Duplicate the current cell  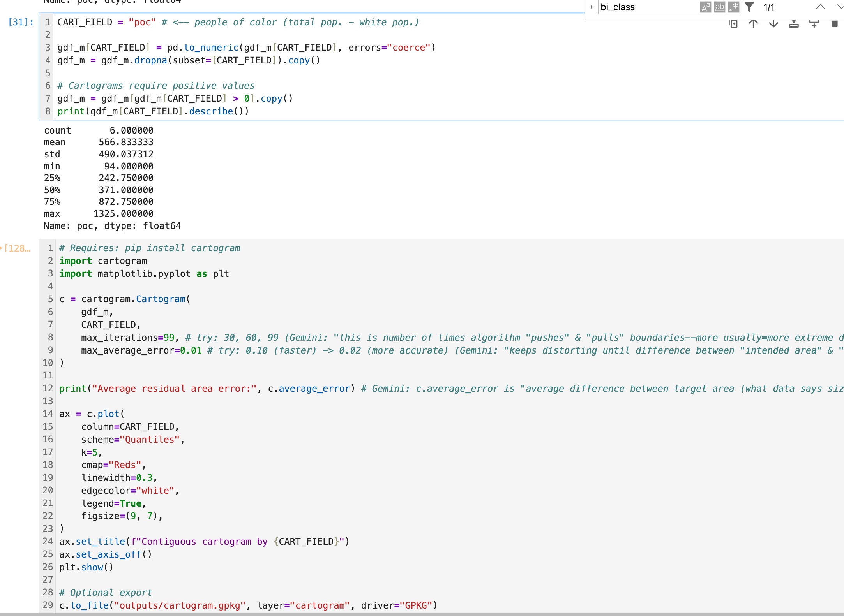pos(733,24)
